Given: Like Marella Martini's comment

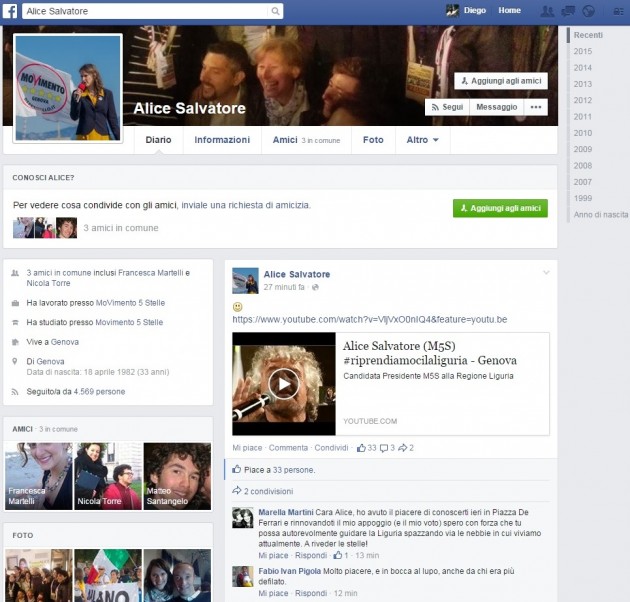Looking at the screenshot, I should point(273,555).
